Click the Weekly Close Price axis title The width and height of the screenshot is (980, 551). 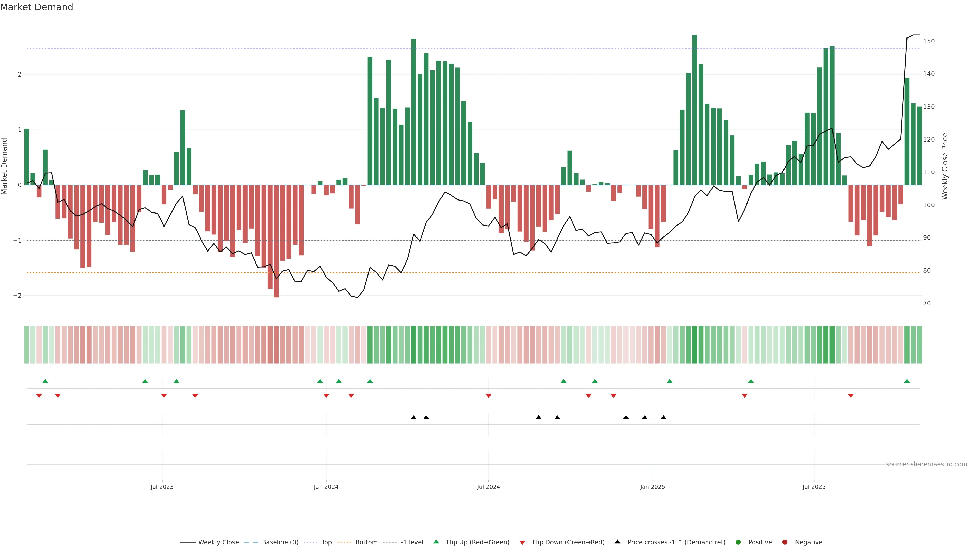click(945, 166)
